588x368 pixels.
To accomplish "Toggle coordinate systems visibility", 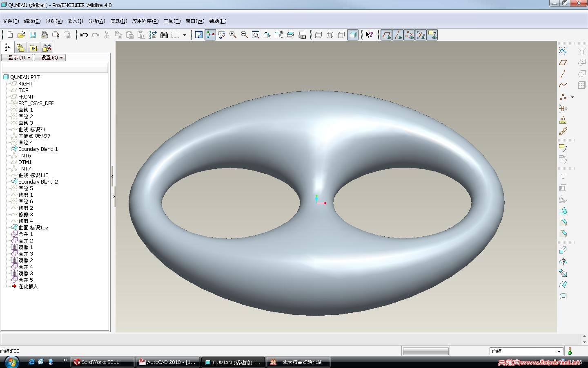I will [x=421, y=35].
